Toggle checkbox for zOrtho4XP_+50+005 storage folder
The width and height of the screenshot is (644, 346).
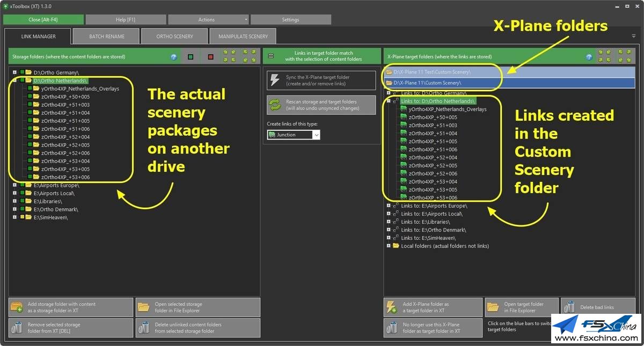[30, 97]
